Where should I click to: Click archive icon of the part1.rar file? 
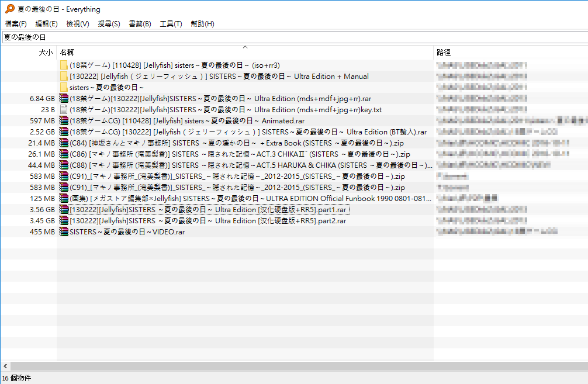pyautogui.click(x=64, y=210)
